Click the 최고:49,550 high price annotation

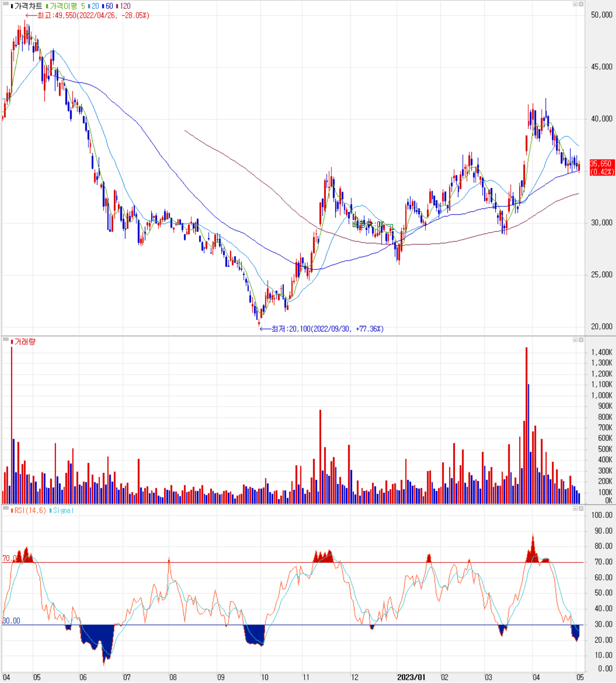click(88, 16)
